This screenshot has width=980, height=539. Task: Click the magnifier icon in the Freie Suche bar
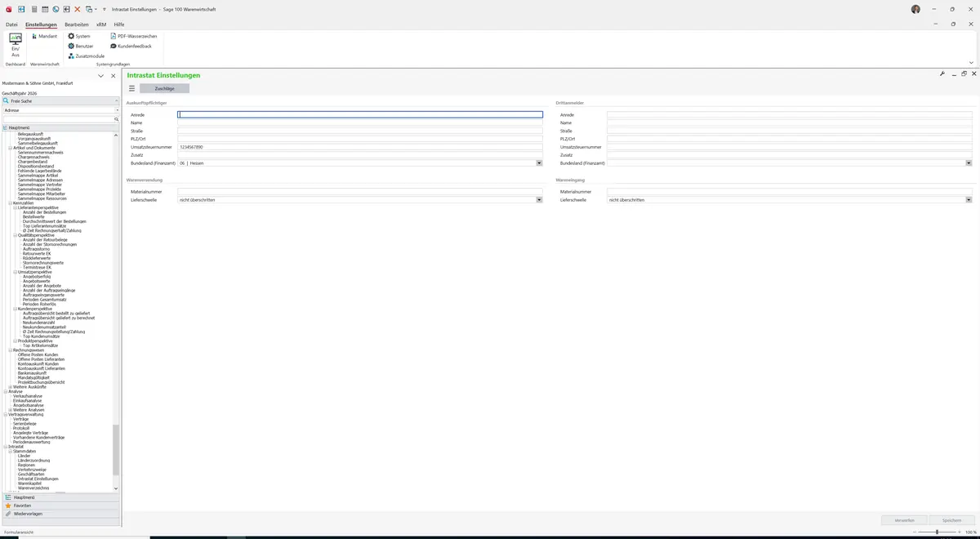tap(6, 101)
